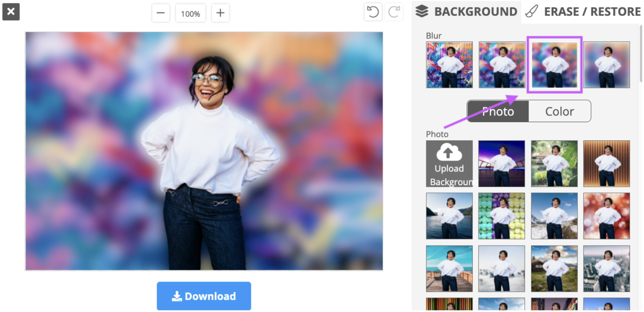Switch to Photo backgrounds
The width and height of the screenshot is (644, 312).
pos(498,111)
